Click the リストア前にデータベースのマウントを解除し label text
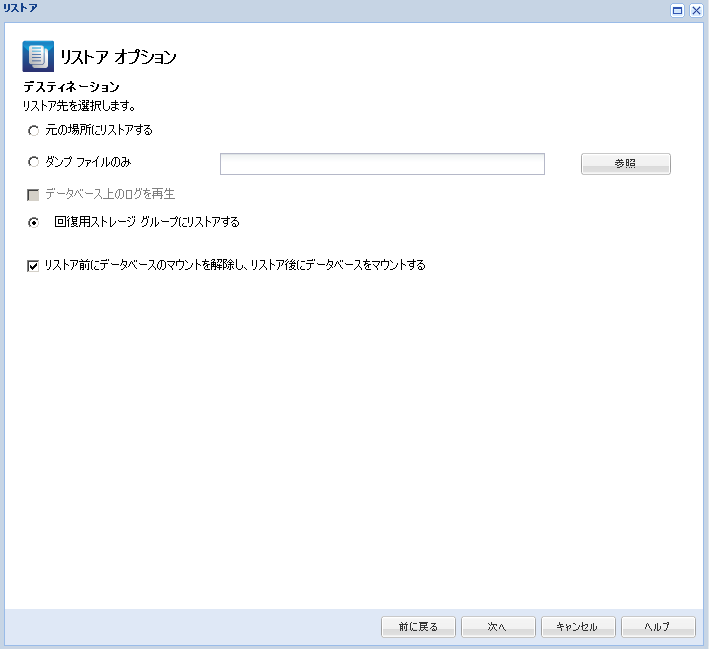The image size is (709, 649). pyautogui.click(x=145, y=265)
